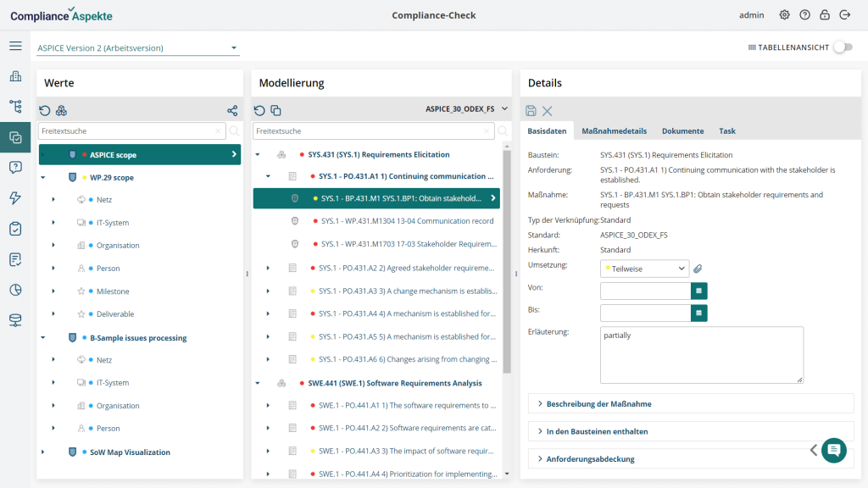Viewport: 868px width, 488px height.
Task: Click the save icon in the Details panel
Action: [x=530, y=110]
